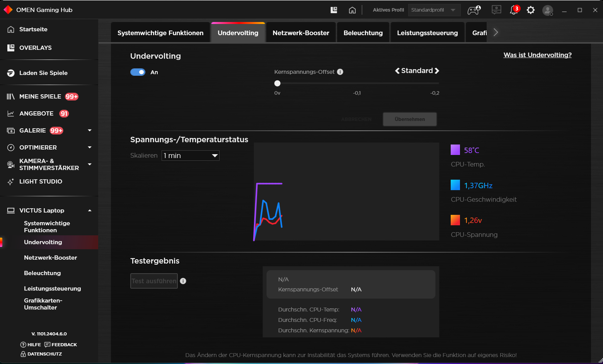Click the Übernehmen button
The height and width of the screenshot is (364, 603).
(x=410, y=119)
